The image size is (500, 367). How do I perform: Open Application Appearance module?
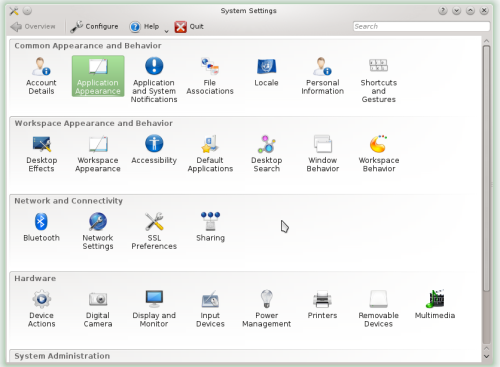point(98,76)
